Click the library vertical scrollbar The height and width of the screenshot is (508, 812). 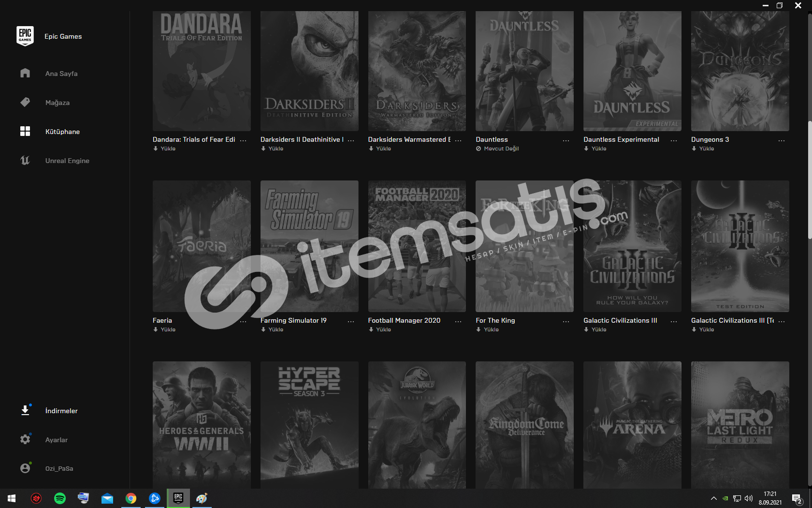tap(810, 179)
